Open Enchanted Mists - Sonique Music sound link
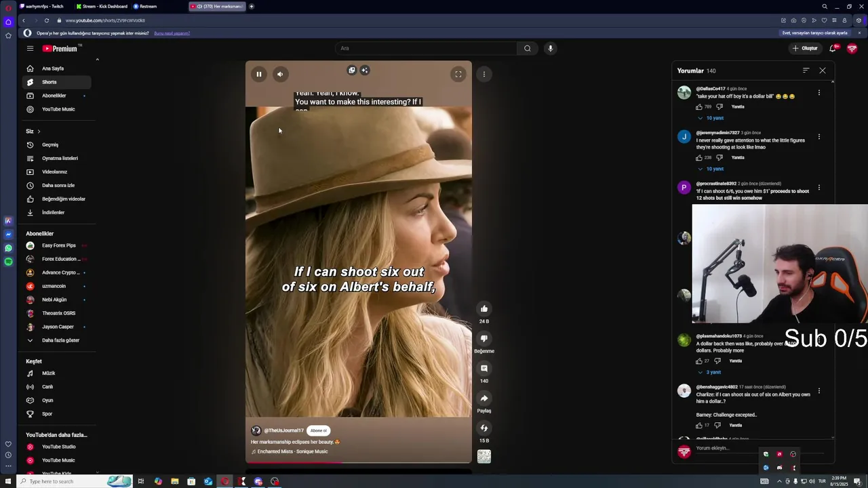This screenshot has height=488, width=868. [x=292, y=451]
